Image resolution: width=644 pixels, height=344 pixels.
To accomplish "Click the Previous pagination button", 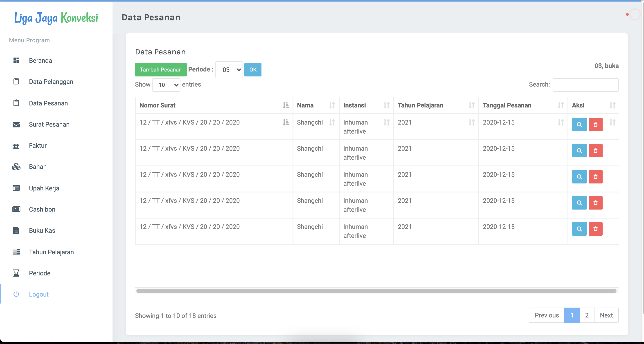I will [547, 315].
